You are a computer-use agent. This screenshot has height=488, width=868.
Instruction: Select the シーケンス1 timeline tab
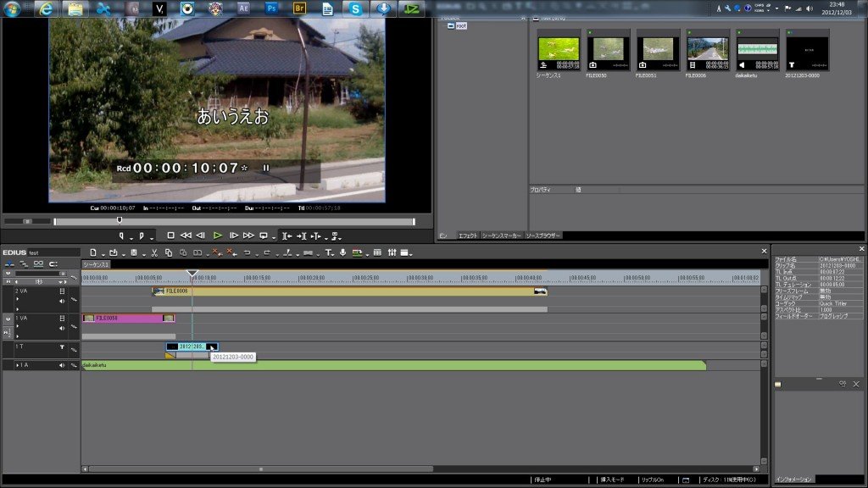97,264
